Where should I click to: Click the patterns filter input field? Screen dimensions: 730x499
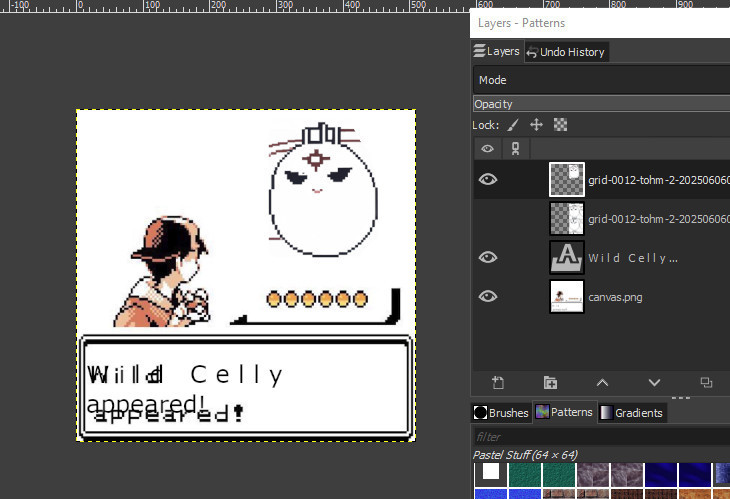601,437
